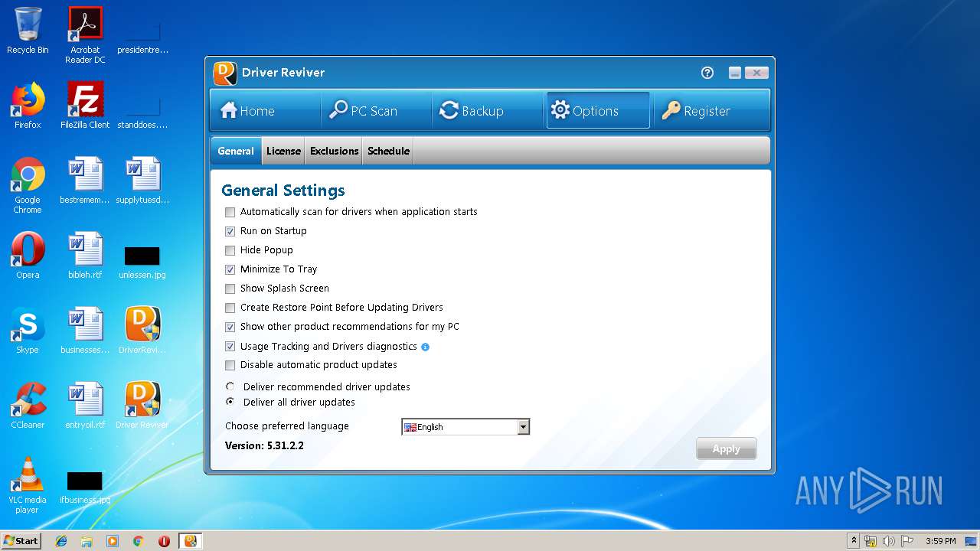Image resolution: width=980 pixels, height=551 pixels.
Task: Select General settings sub-tab
Action: [236, 151]
